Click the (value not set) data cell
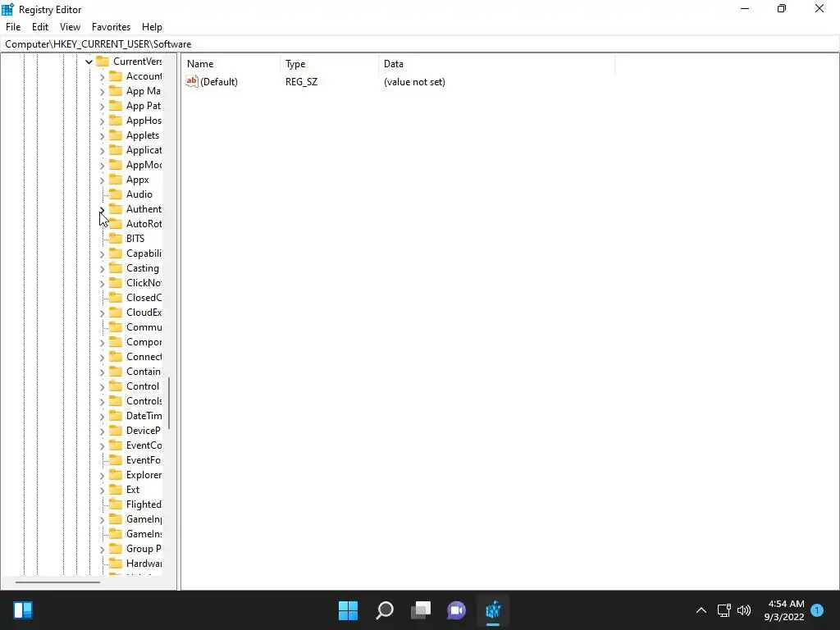The image size is (840, 630). [414, 82]
